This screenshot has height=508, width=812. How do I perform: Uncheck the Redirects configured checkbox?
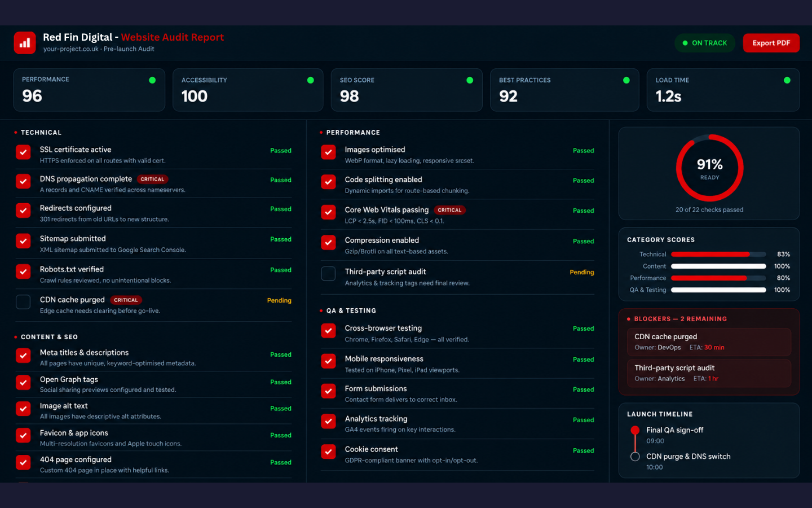point(23,211)
